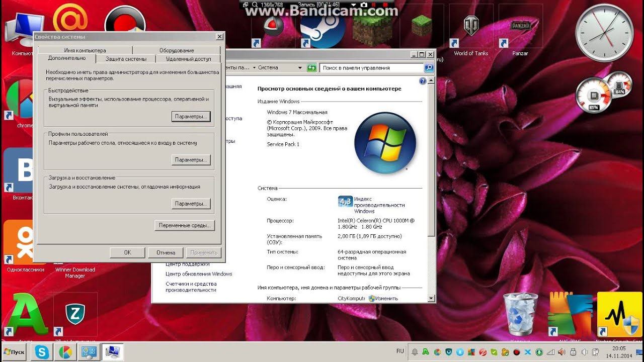Open the Пуск start button
The image size is (644, 362).
pyautogui.click(x=14, y=352)
